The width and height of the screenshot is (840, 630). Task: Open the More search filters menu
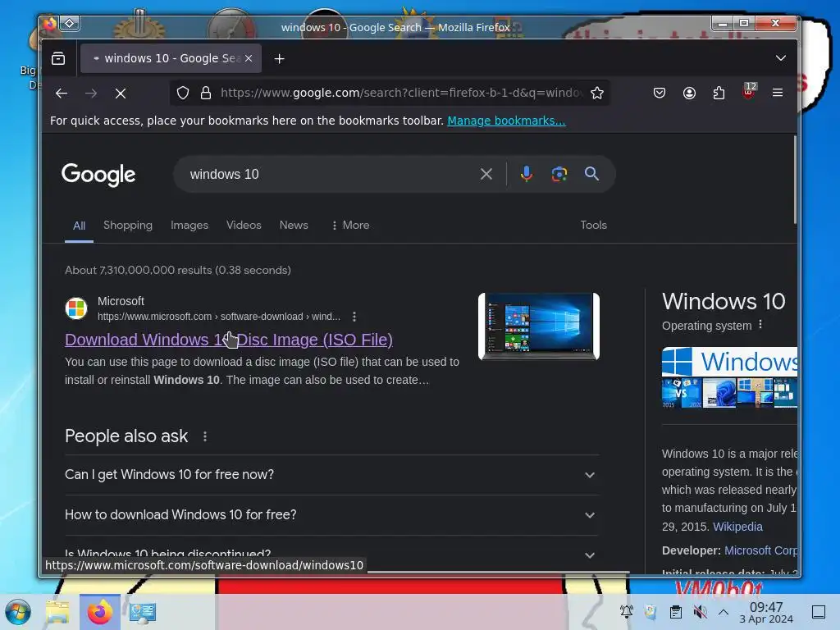pos(350,225)
